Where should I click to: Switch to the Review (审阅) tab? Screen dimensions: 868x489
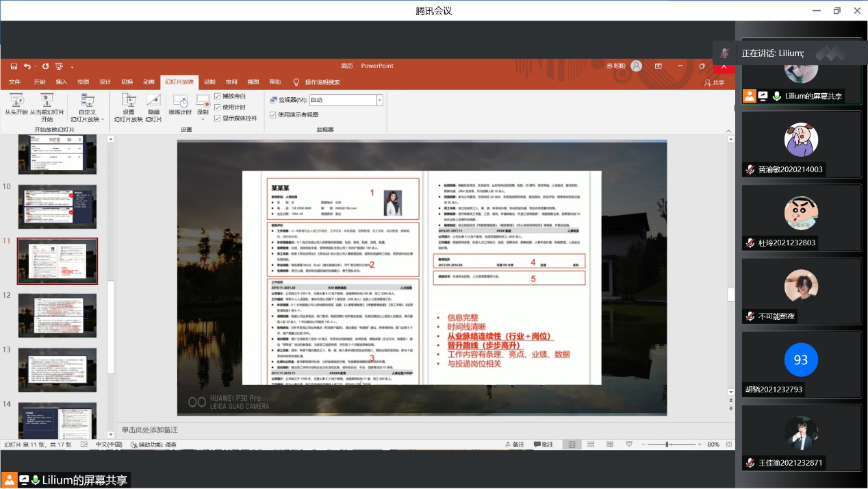231,81
